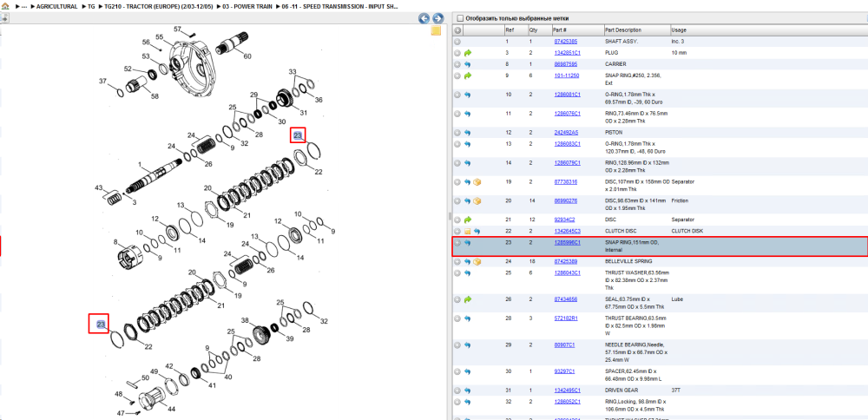Open package box icon on part 86990276 row

tap(477, 200)
